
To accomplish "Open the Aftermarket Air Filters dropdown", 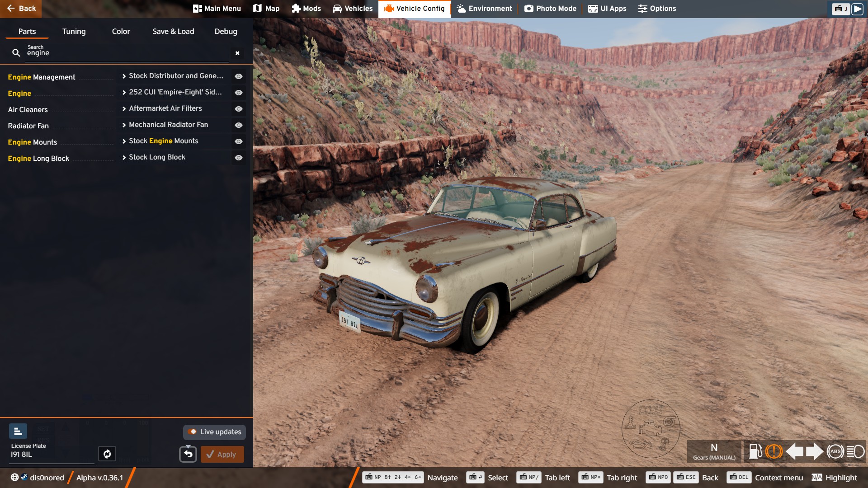I will click(x=165, y=108).
